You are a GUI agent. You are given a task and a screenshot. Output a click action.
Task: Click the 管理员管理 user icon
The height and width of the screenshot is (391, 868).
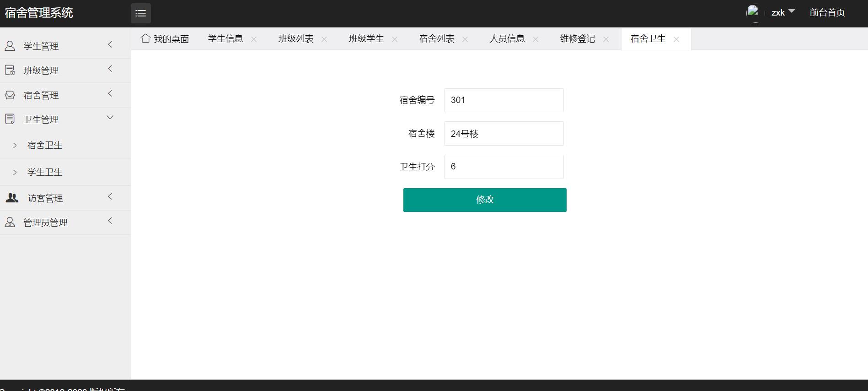coord(10,222)
